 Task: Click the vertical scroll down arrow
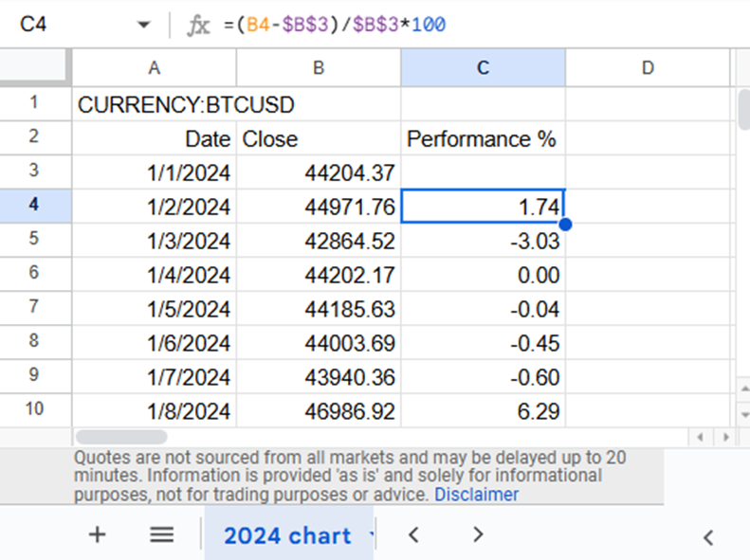(744, 414)
